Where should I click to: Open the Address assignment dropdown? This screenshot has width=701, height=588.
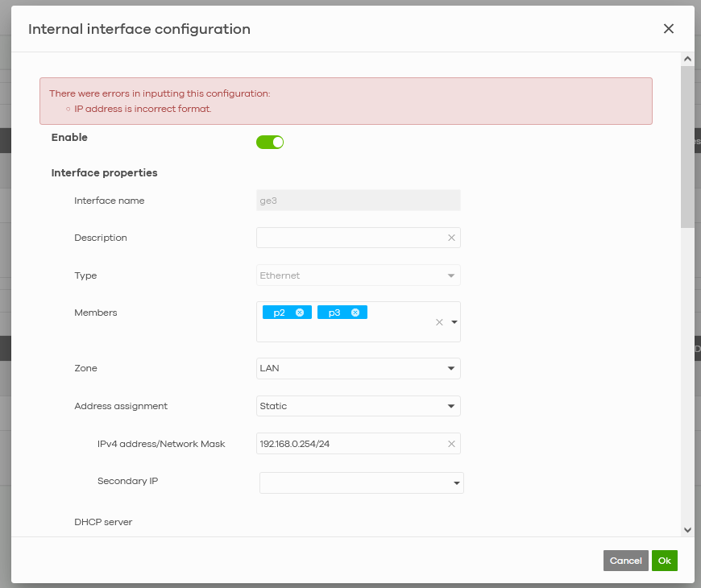tap(359, 406)
